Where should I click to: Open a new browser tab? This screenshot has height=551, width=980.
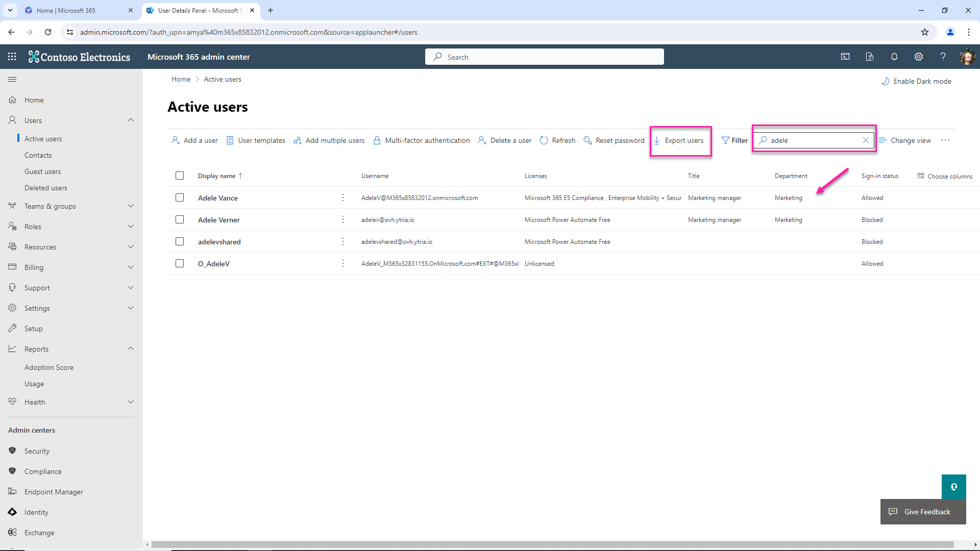click(x=271, y=10)
